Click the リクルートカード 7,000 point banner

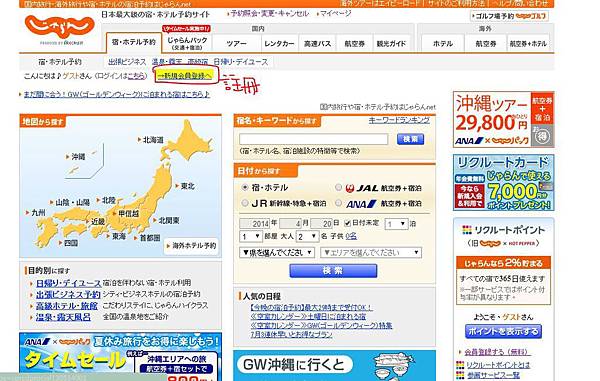click(504, 182)
